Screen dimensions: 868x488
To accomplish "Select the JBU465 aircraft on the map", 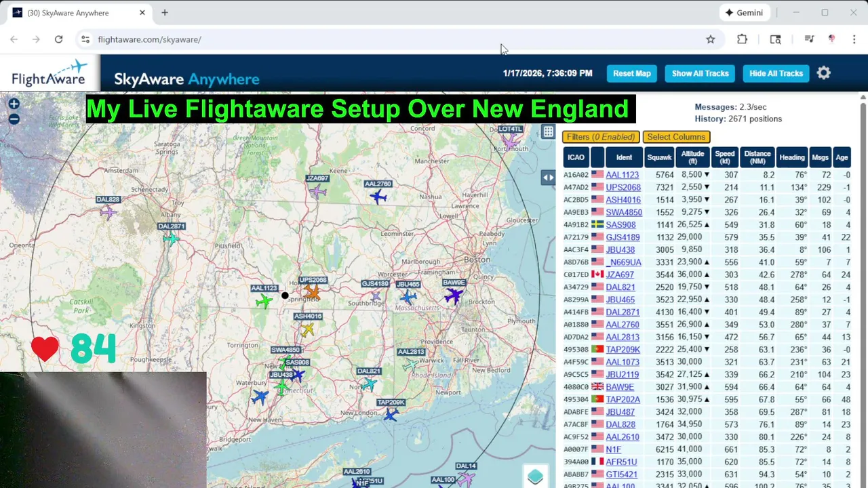I will (408, 297).
